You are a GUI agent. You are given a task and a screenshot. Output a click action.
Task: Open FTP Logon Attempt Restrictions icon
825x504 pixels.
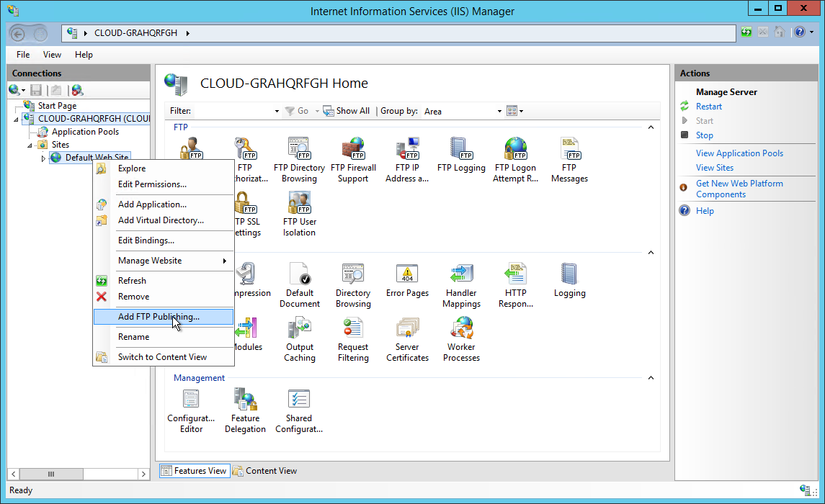click(x=516, y=160)
